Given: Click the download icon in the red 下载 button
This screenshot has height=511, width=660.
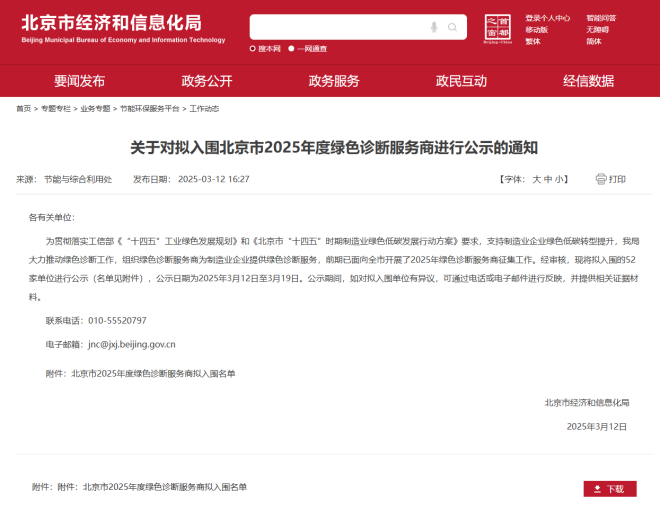Looking at the screenshot, I should [598, 489].
